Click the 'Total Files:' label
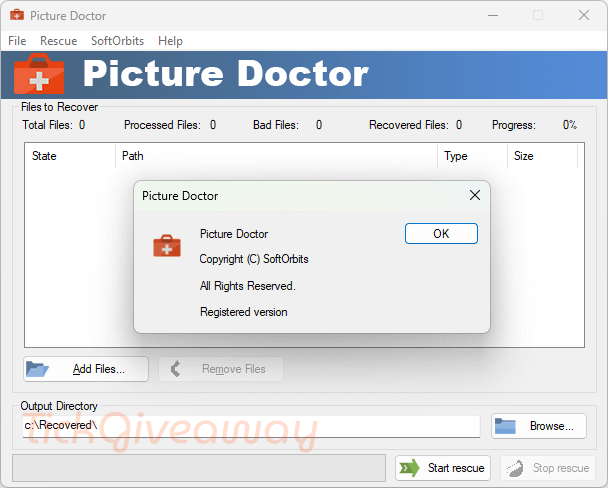 [47, 125]
